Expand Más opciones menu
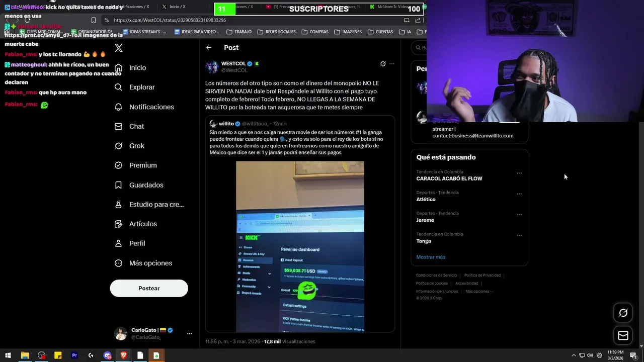 (x=143, y=263)
